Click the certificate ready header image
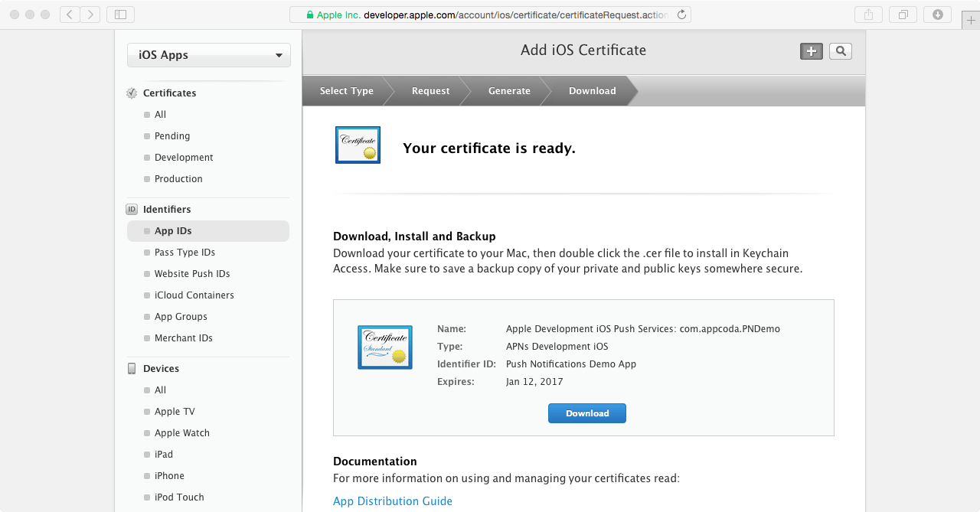 pos(358,145)
